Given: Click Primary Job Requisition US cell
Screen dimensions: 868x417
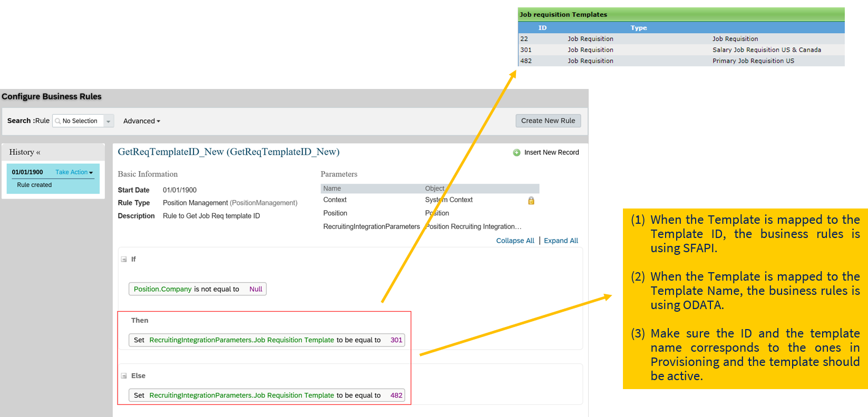Looking at the screenshot, I should pyautogui.click(x=753, y=61).
